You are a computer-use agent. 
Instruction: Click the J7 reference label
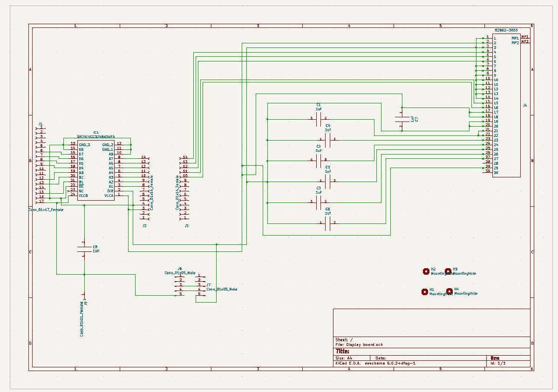(x=209, y=285)
